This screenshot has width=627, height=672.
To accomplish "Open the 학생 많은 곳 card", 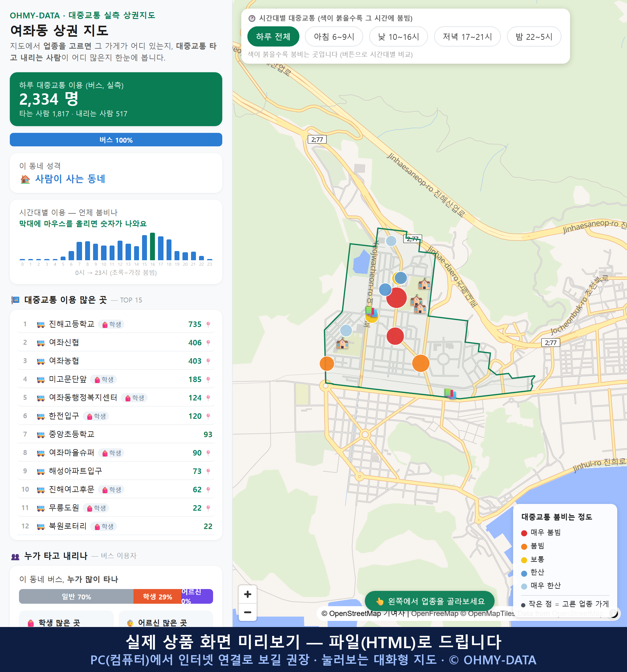I will coord(66,619).
